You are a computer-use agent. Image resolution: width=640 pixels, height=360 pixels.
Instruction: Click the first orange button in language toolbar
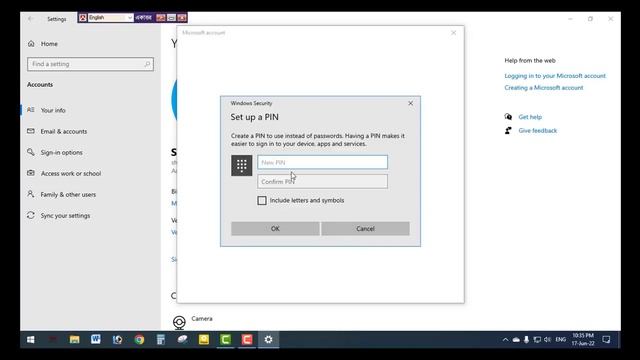pos(161,18)
